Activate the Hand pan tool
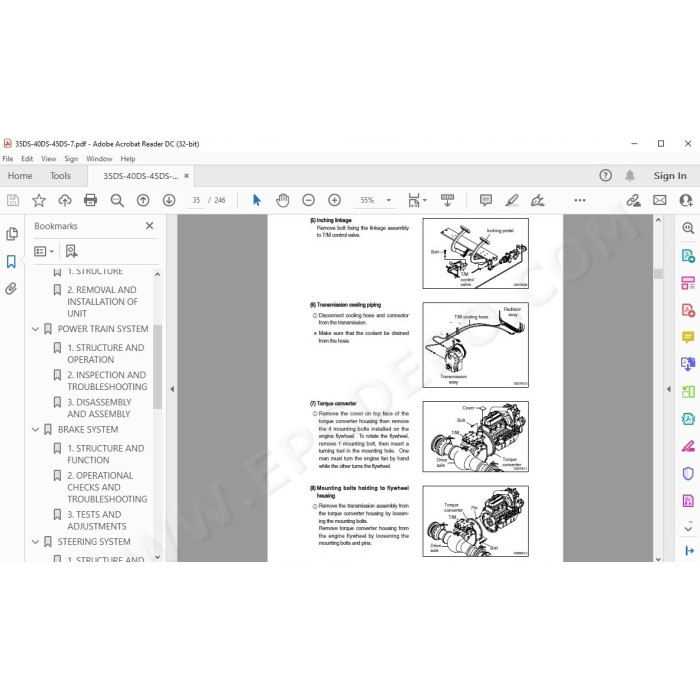Screen dimensions: 700x700 (283, 200)
